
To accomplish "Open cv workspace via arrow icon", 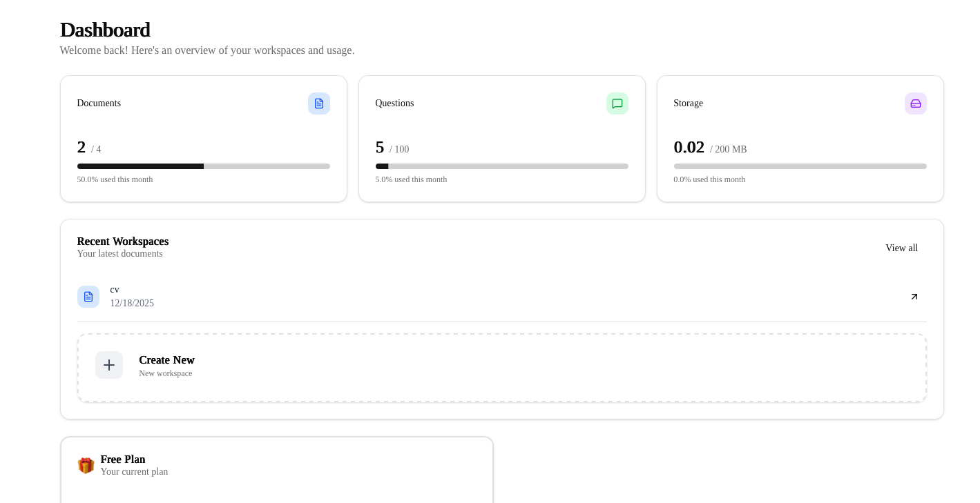I will tap(914, 297).
